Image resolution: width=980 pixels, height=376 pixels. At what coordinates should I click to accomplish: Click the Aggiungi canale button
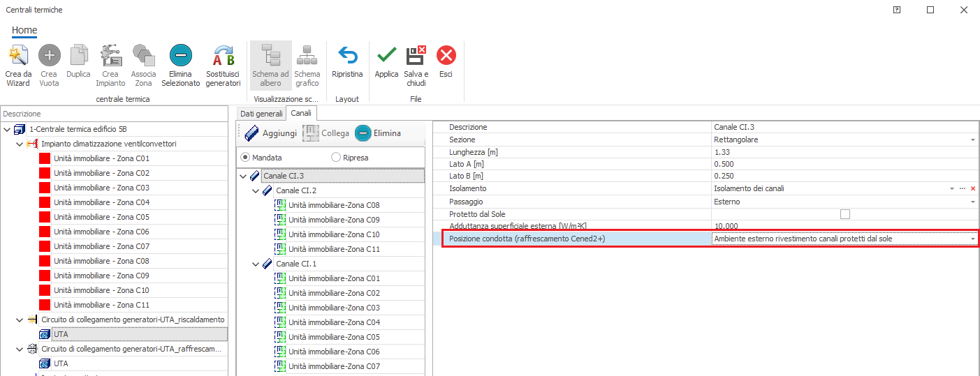pyautogui.click(x=270, y=133)
